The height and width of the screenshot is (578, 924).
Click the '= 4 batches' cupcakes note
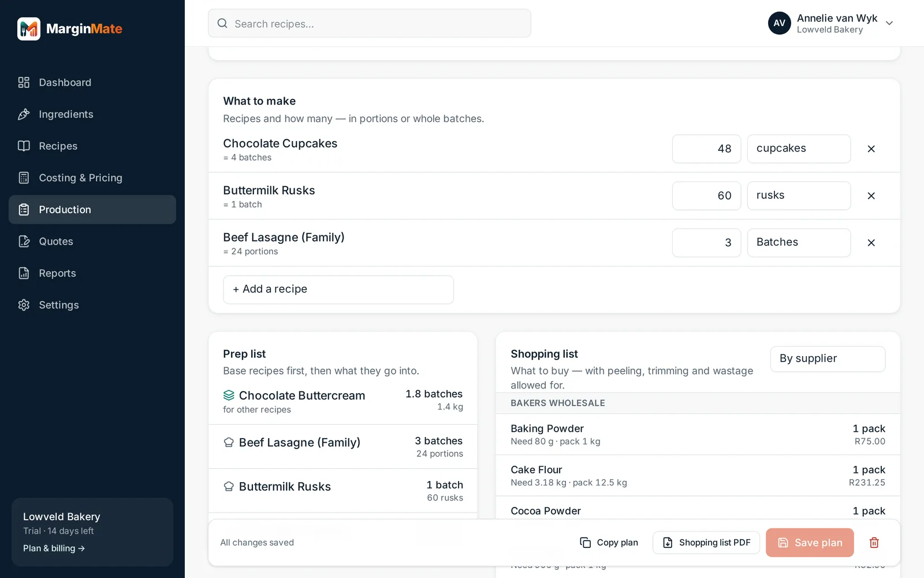(x=247, y=158)
